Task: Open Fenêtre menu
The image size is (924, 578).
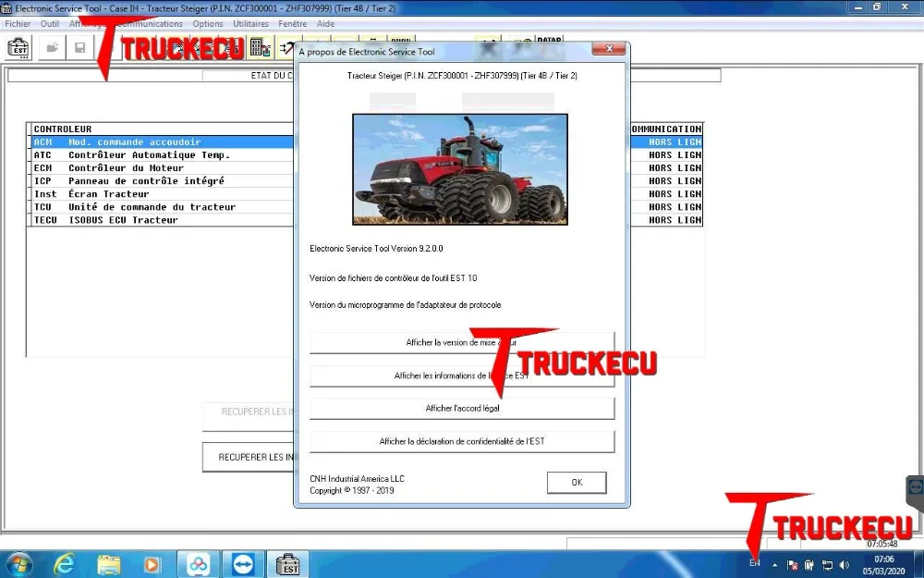Action: coord(292,24)
